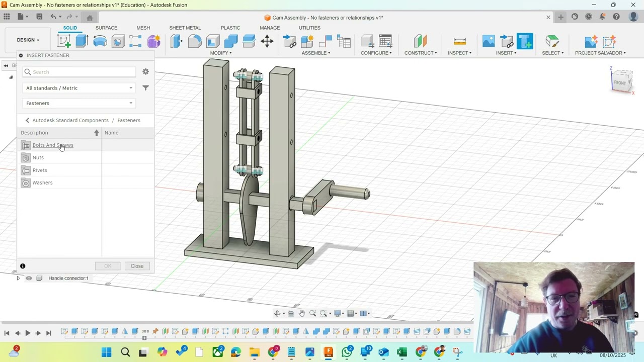This screenshot has height=362, width=644.
Task: Click the Home icon in quick access bar
Action: coord(90,18)
